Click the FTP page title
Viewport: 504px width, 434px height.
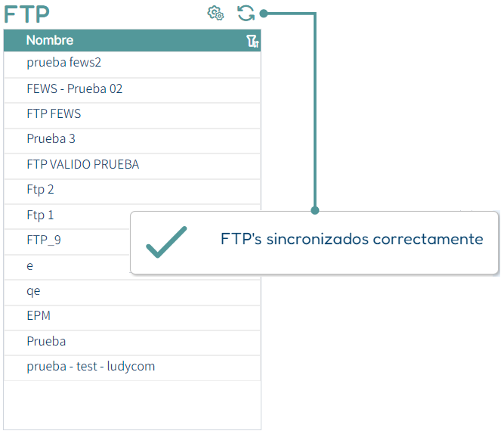click(26, 14)
